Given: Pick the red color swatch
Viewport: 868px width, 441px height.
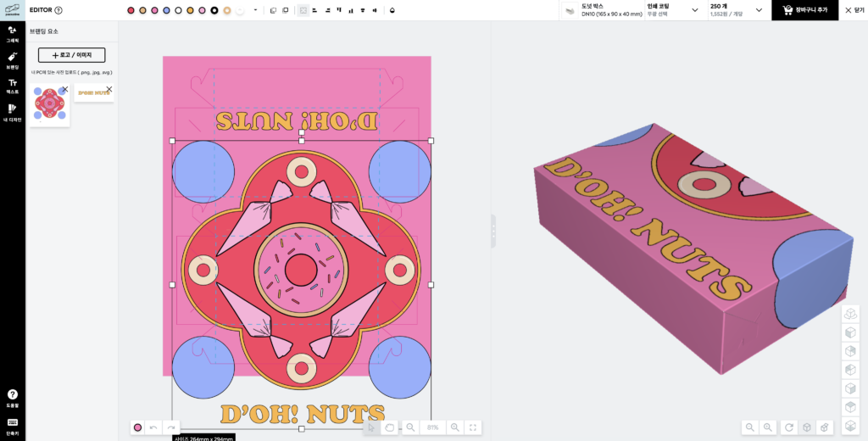Looking at the screenshot, I should tap(131, 10).
